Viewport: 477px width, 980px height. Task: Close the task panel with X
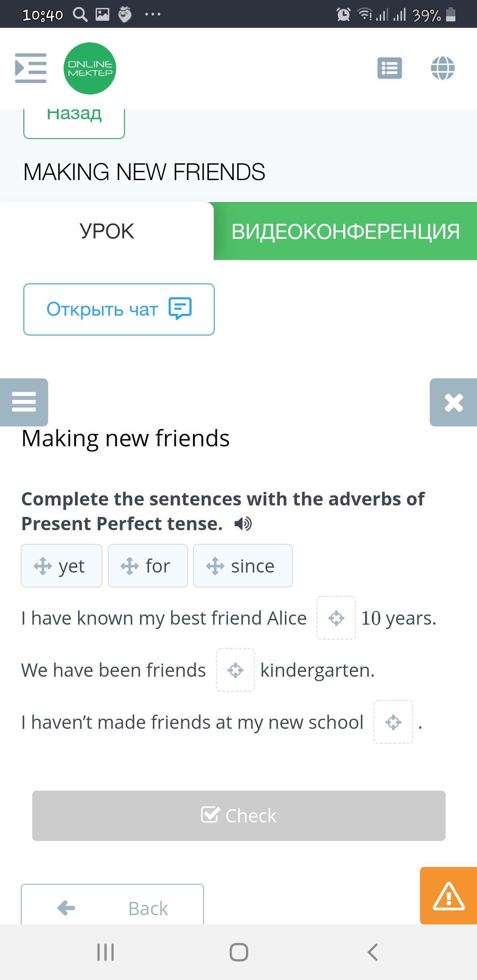[454, 402]
